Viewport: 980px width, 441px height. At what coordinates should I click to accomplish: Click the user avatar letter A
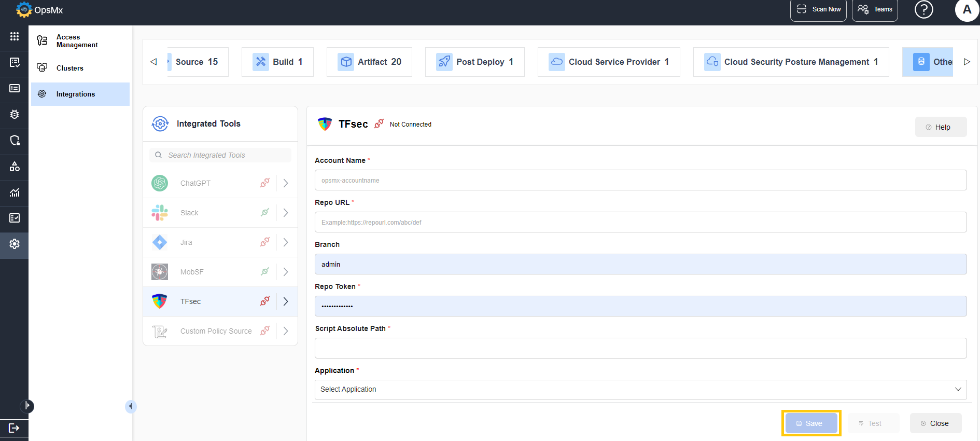point(967,10)
